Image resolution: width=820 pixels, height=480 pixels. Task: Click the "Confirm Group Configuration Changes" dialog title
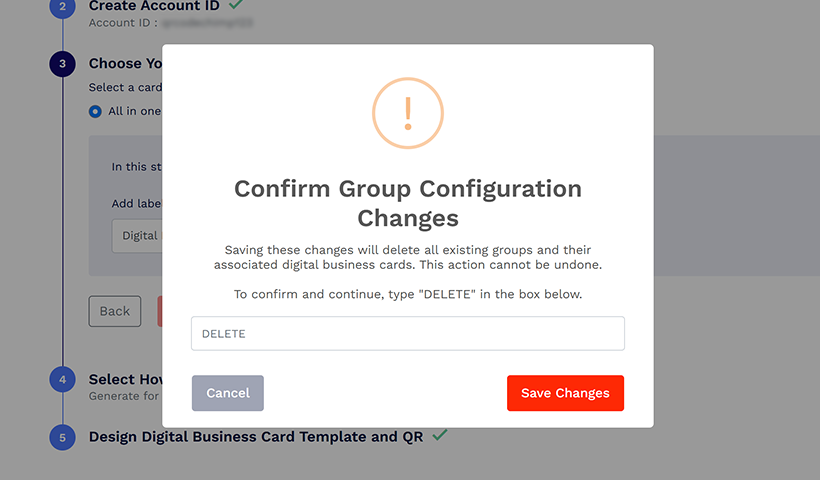(x=408, y=203)
